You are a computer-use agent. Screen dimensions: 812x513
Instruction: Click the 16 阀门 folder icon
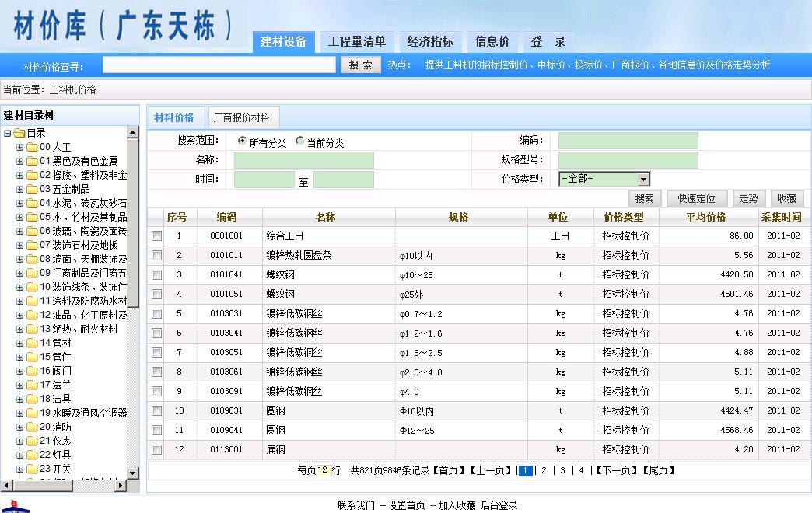pos(32,371)
